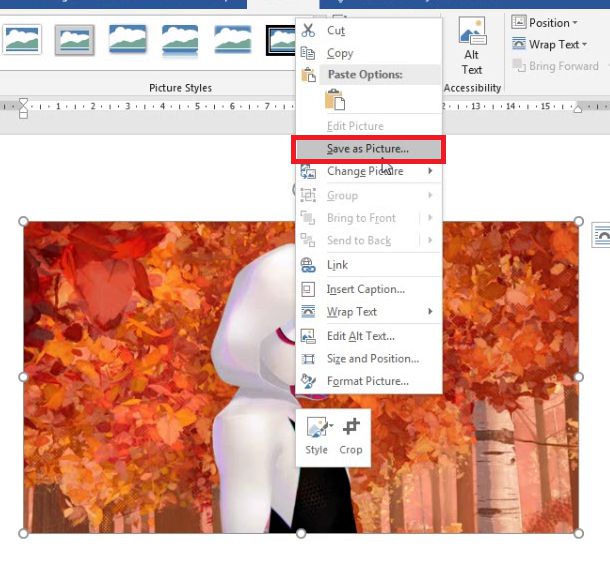Click the Paste Options clipboard icon
610x569 pixels.
coord(309,75)
